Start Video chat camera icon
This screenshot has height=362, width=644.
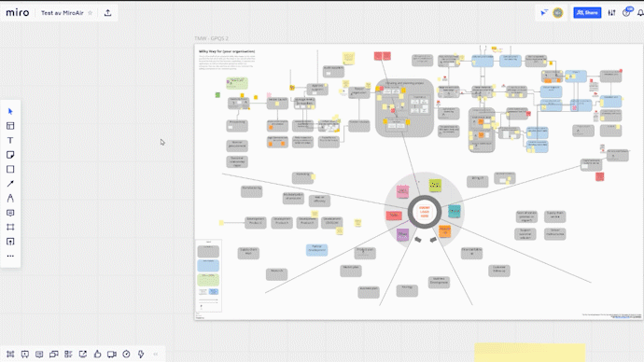112,355
